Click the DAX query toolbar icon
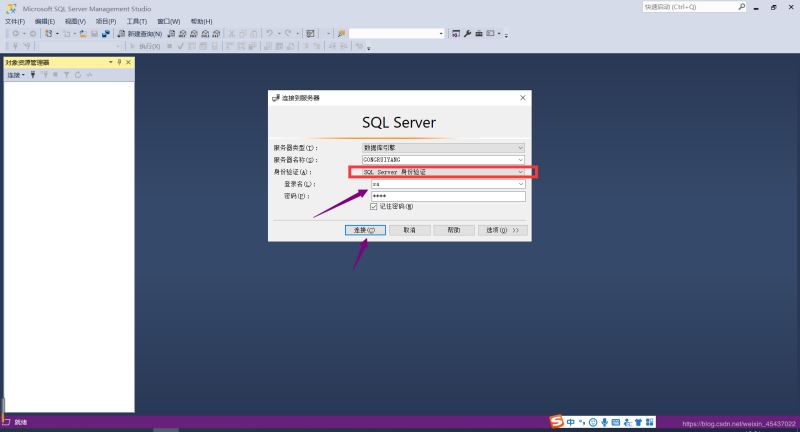800x432 pixels. point(216,34)
